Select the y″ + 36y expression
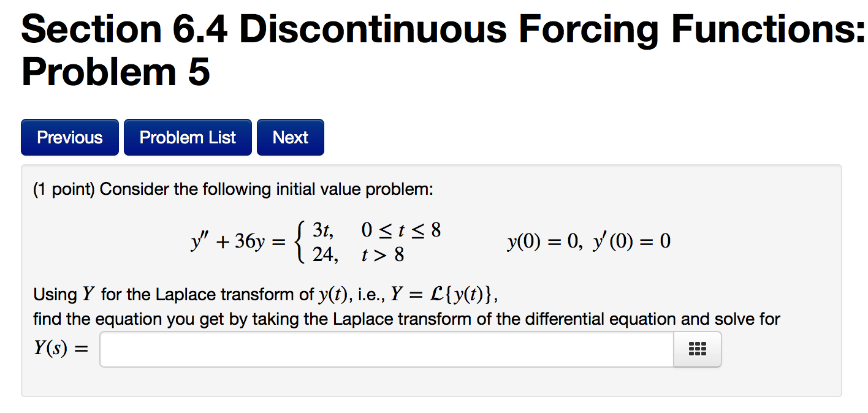The width and height of the screenshot is (868, 413). tap(229, 242)
